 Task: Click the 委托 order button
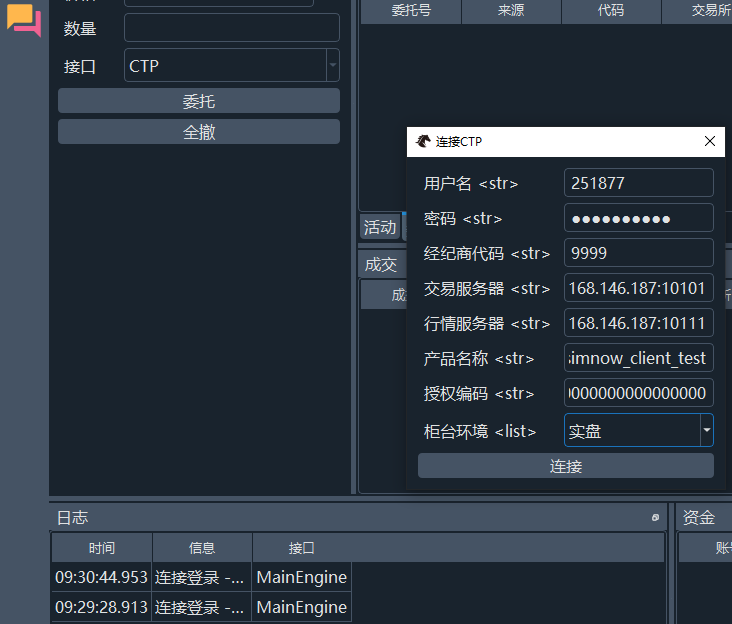[x=198, y=101]
